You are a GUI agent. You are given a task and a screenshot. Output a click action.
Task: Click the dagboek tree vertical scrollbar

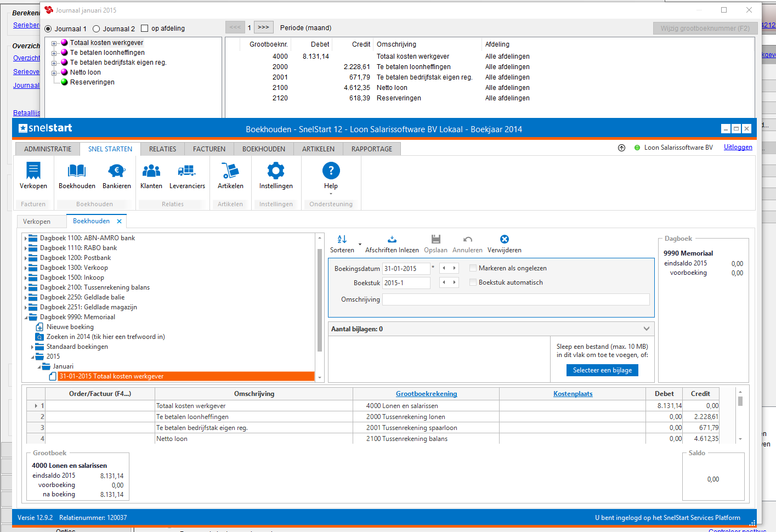tap(319, 299)
